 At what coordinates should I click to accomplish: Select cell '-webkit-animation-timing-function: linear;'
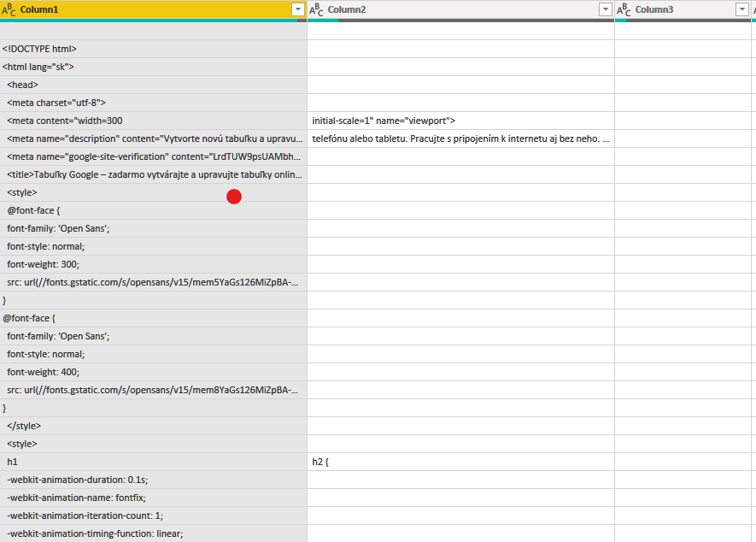[153, 533]
